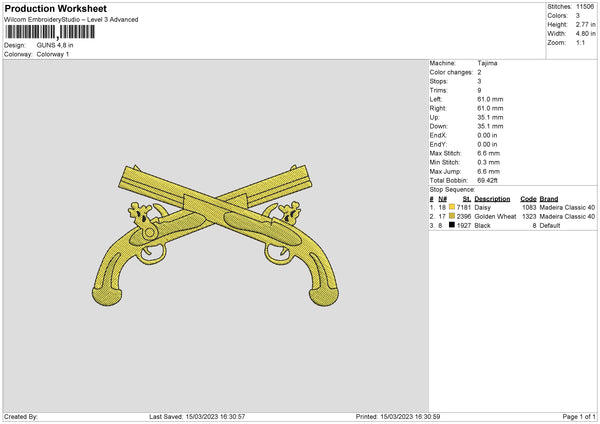
Task: Click stitch count 7181 in Daisy row
Action: coord(464,207)
